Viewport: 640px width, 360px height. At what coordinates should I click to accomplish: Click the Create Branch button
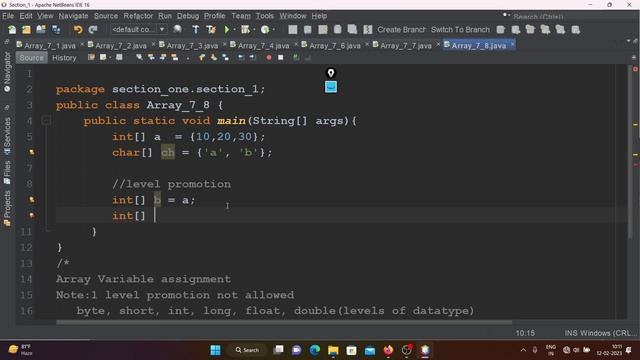[401, 29]
